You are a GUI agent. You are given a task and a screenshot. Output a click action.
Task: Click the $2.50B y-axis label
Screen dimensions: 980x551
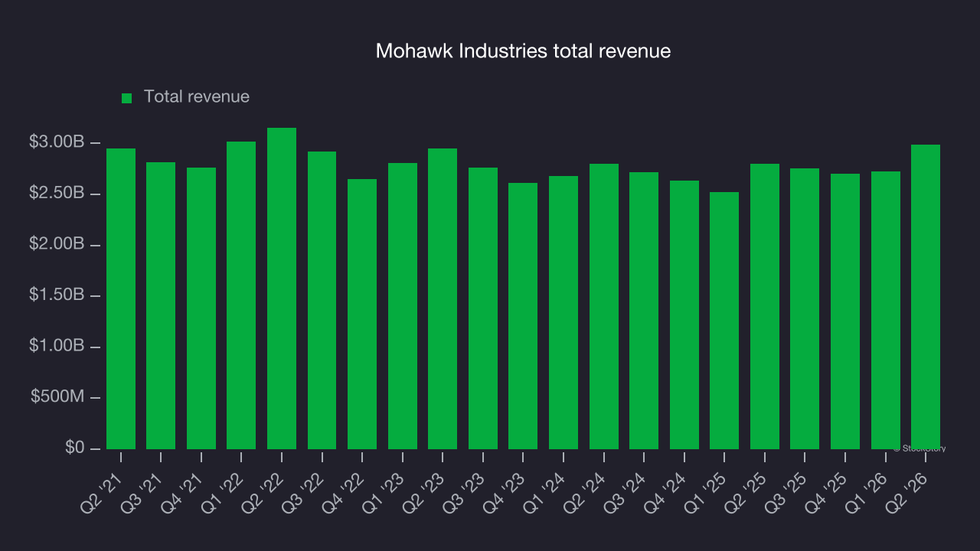pyautogui.click(x=57, y=193)
